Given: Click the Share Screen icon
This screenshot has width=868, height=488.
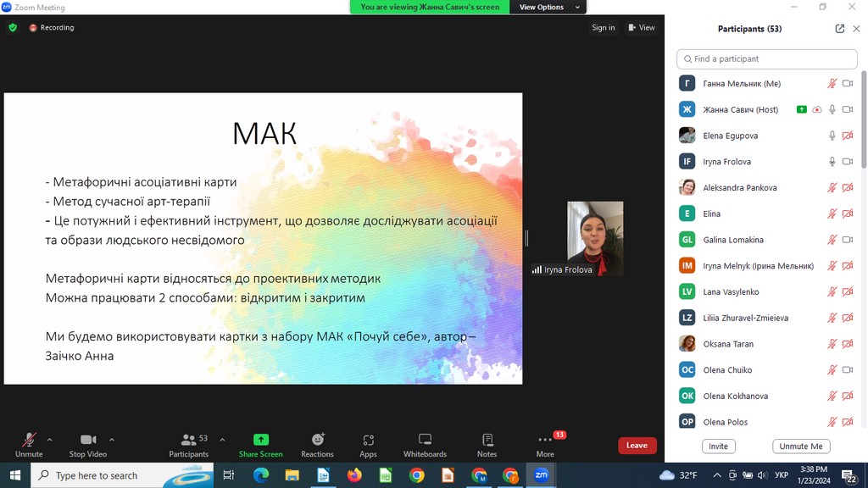Looking at the screenshot, I should coord(260,440).
